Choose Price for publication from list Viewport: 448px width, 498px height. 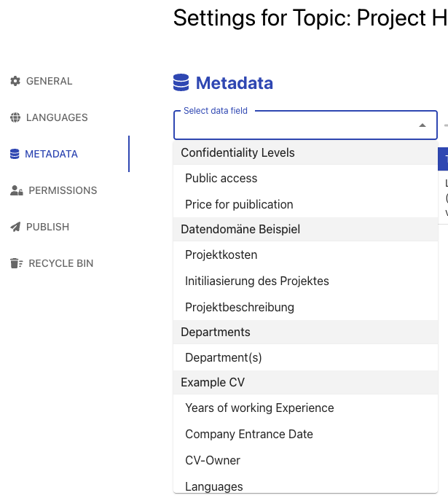click(x=239, y=204)
